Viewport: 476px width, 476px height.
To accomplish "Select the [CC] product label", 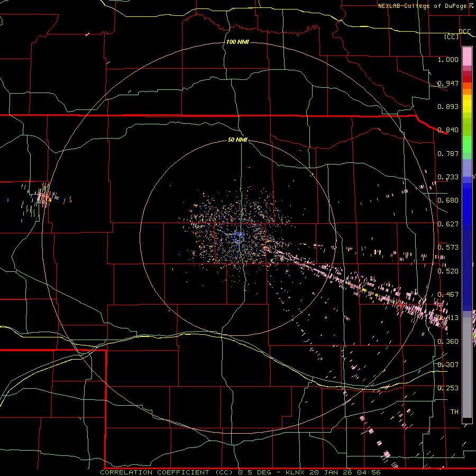I will click(452, 36).
